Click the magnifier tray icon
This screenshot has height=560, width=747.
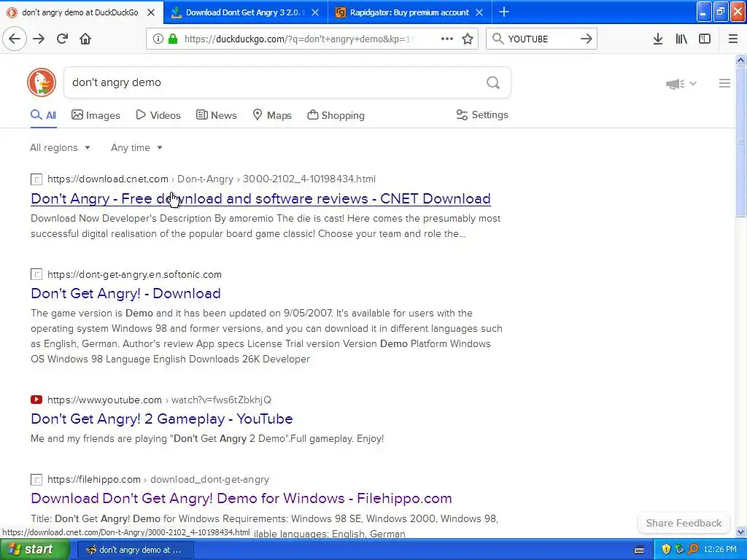(693, 549)
